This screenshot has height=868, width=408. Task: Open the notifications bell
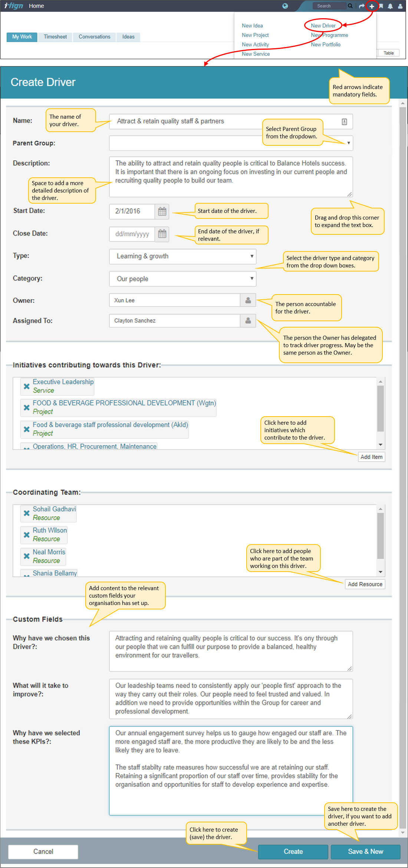[390, 6]
